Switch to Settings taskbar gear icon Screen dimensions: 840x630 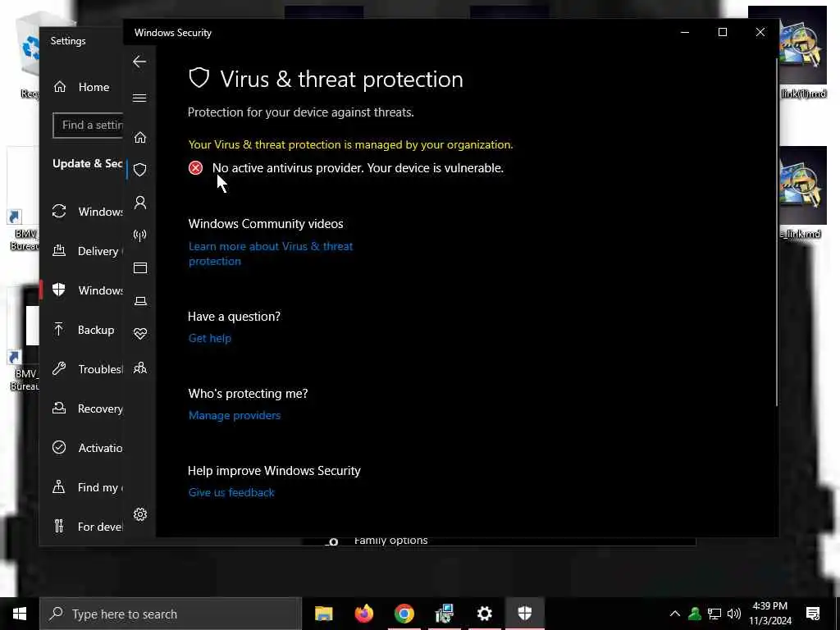click(x=484, y=614)
